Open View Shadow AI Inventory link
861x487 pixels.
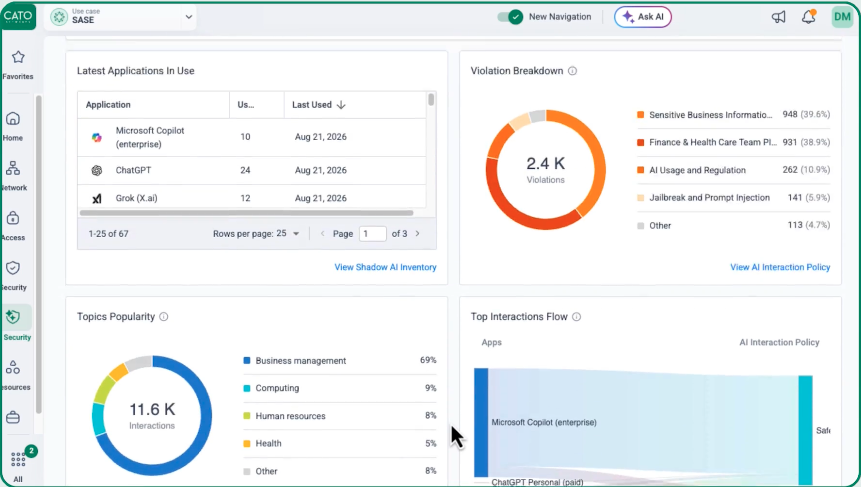coord(385,267)
